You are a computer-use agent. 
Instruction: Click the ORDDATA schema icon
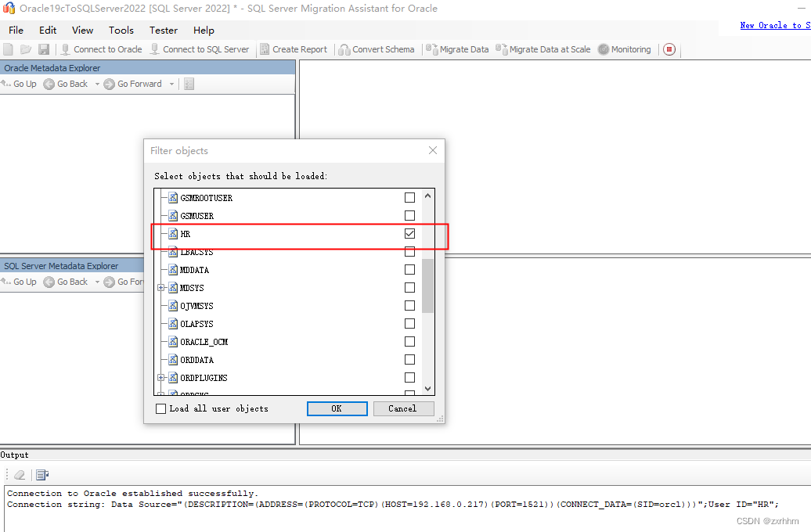click(173, 360)
